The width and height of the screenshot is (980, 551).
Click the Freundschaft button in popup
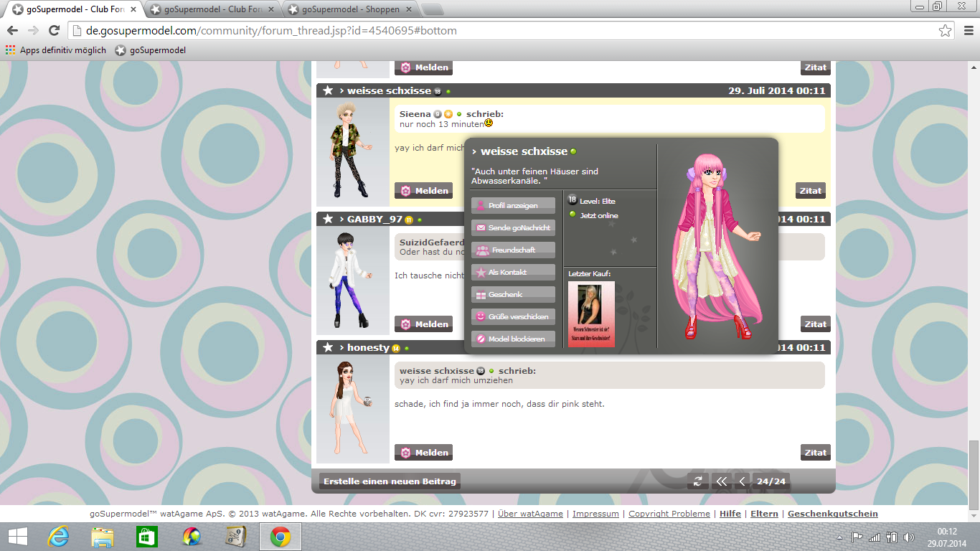513,250
